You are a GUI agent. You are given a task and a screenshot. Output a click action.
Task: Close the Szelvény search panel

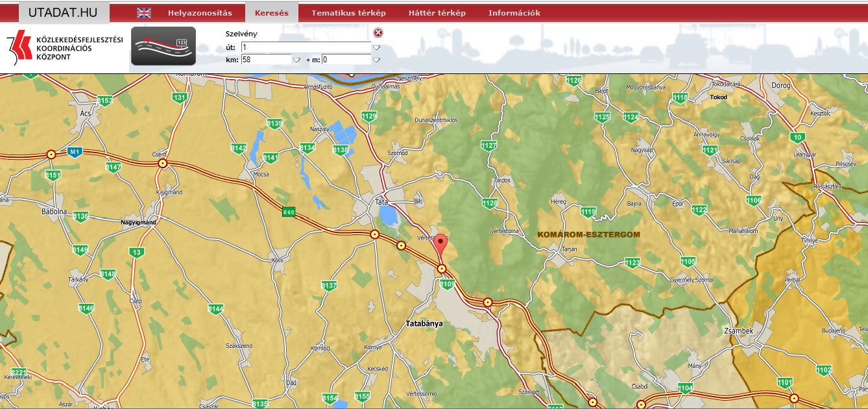point(378,33)
